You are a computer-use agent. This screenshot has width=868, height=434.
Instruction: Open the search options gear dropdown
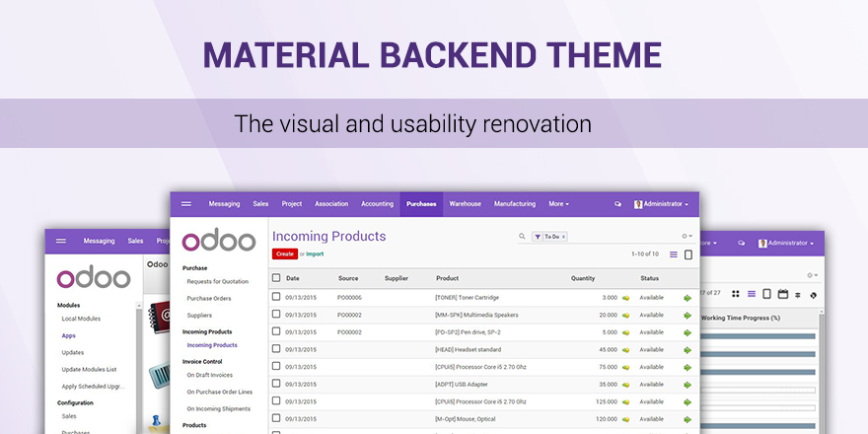(x=687, y=237)
